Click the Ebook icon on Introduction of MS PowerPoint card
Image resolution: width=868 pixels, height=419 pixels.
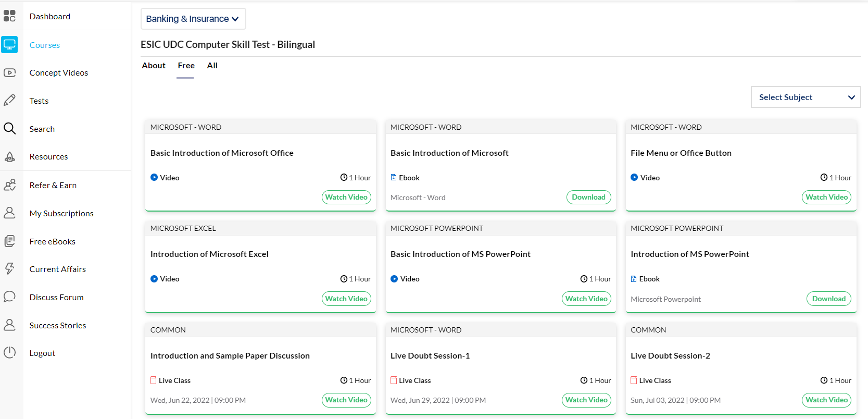click(x=634, y=279)
